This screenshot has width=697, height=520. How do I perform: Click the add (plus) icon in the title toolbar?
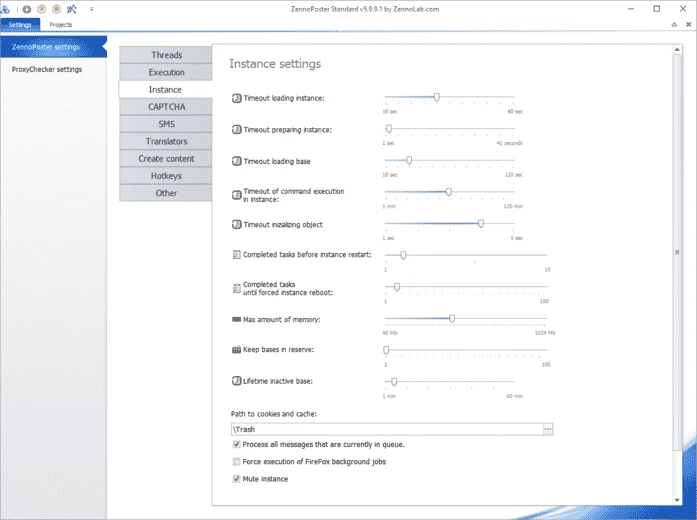click(x=27, y=8)
